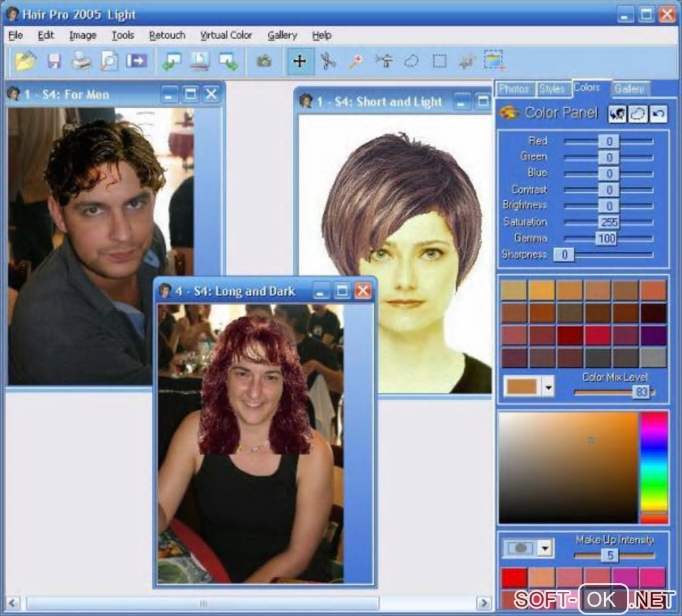
Task: Click the palette icon beside Color Panel title
Action: click(x=509, y=112)
